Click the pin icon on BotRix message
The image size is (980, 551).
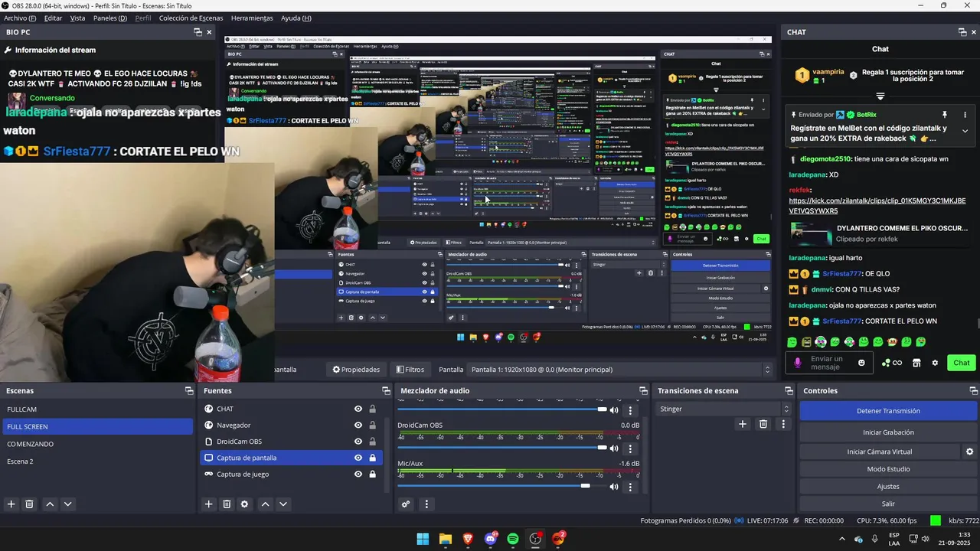coord(944,115)
